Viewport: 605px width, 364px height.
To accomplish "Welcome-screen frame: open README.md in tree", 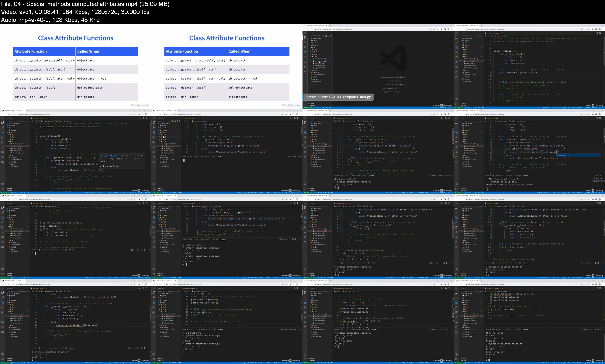I will pos(320,81).
